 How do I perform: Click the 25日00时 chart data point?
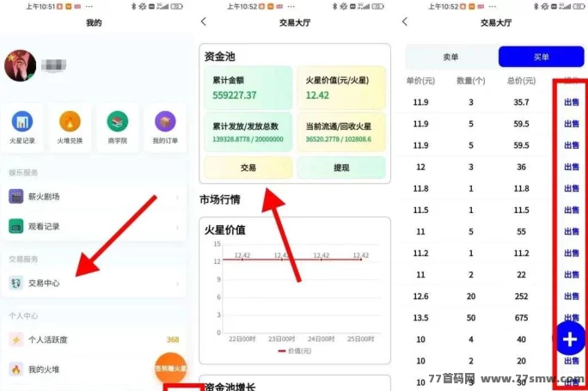pyautogui.click(x=361, y=260)
